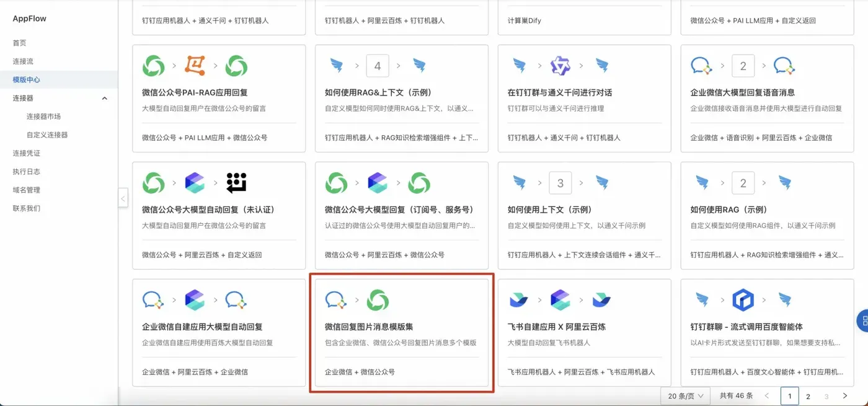Go to previous page arrow
This screenshot has height=406, width=868.
(x=767, y=395)
